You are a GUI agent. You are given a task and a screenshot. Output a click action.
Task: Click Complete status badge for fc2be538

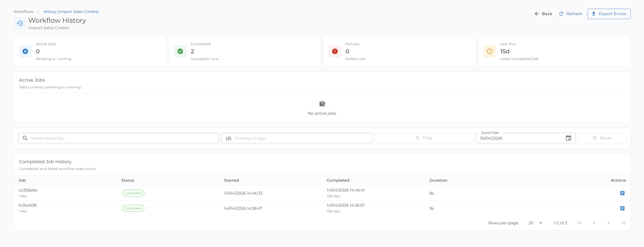tap(133, 208)
